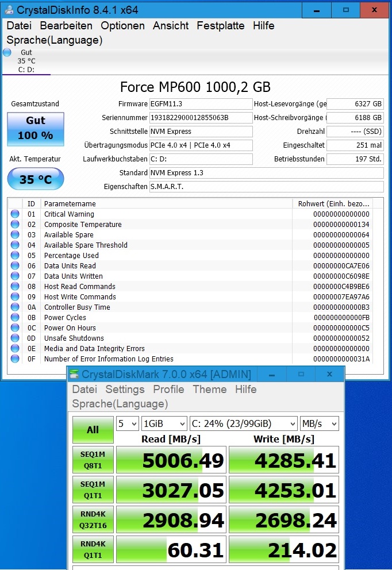Click the Seriennummer field
This screenshot has height=570, width=392.
coord(201,118)
